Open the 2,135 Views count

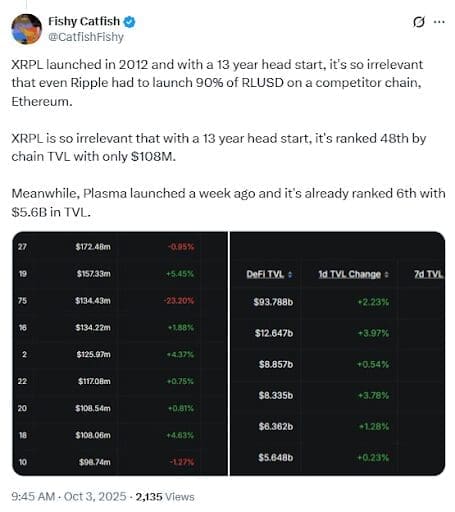165,497
